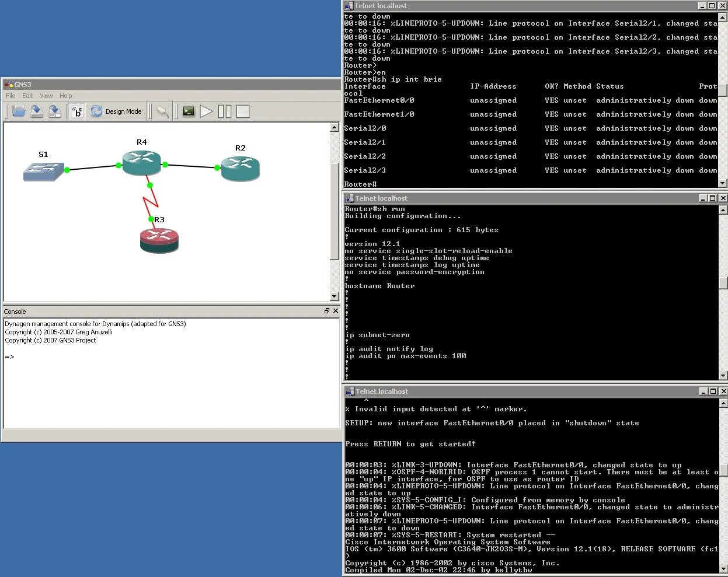
Task: Click 'Press RETURN to get started!' text
Action: [x=410, y=444]
